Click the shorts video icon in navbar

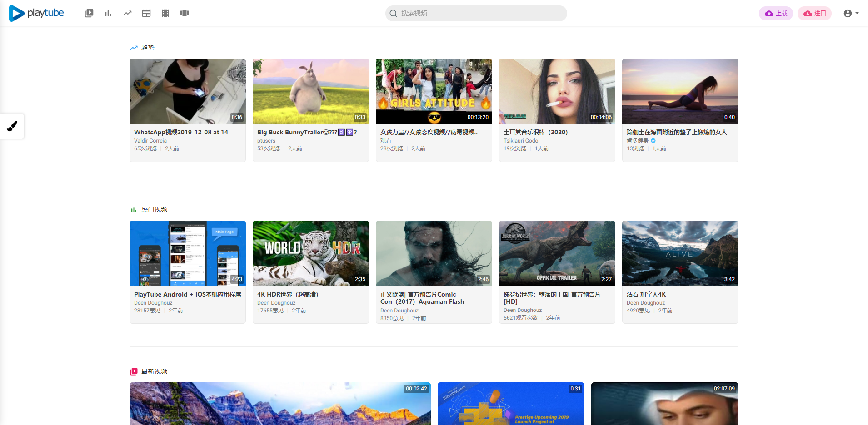pyautogui.click(x=185, y=13)
